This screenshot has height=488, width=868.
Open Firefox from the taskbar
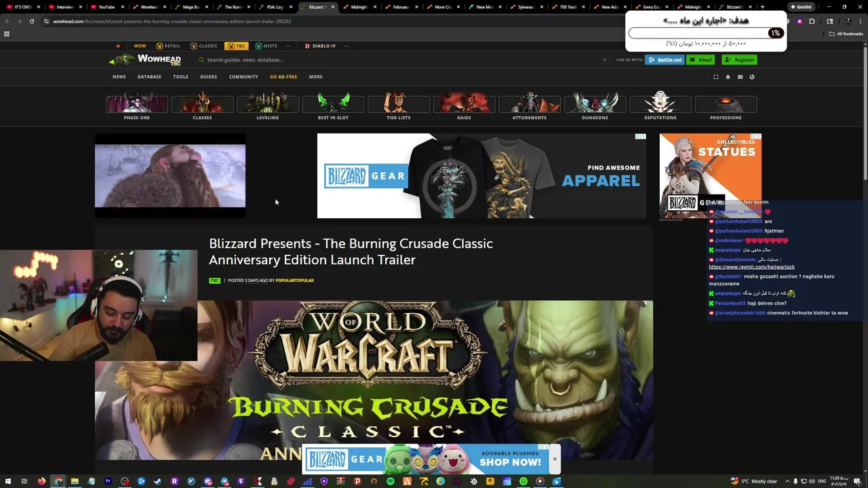coord(41,481)
